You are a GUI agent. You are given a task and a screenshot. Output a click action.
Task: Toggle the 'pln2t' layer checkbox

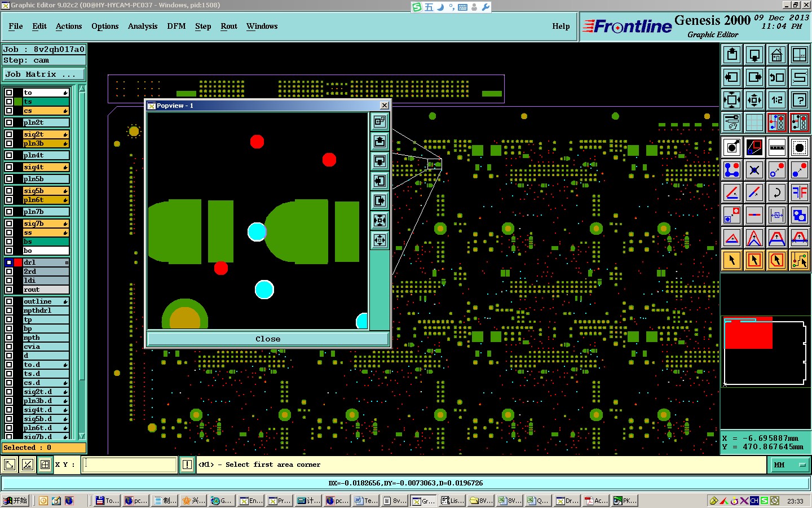[9, 122]
